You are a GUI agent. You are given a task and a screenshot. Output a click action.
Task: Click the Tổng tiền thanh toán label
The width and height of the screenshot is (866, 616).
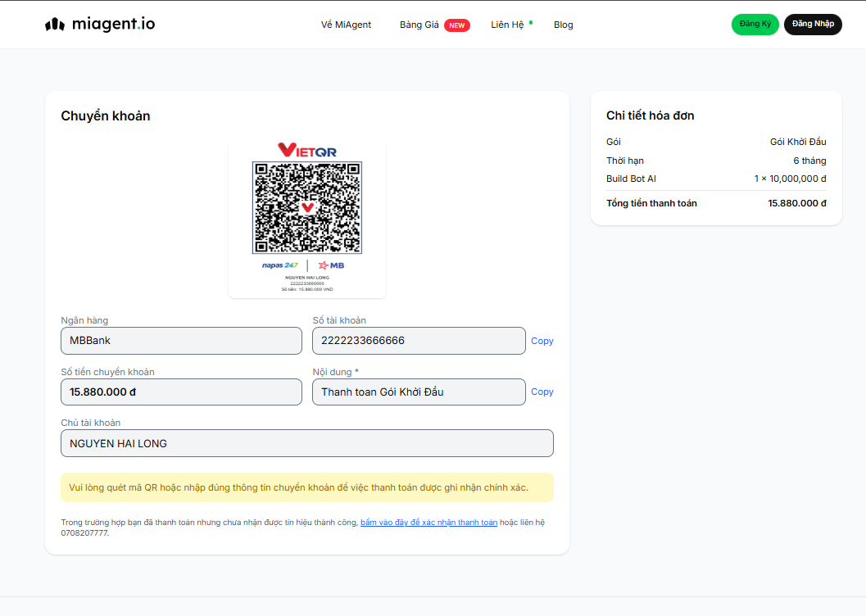click(x=651, y=203)
